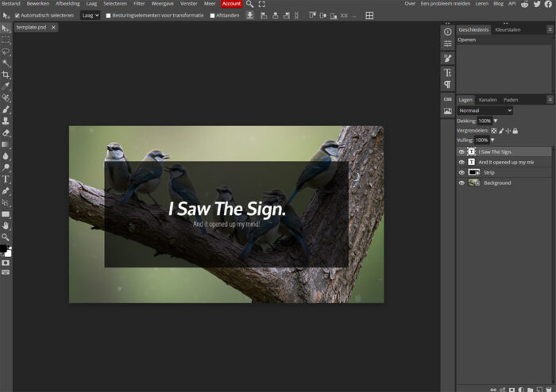Open the CSS panel icon
Screen dimensions: 556x392
click(447, 99)
